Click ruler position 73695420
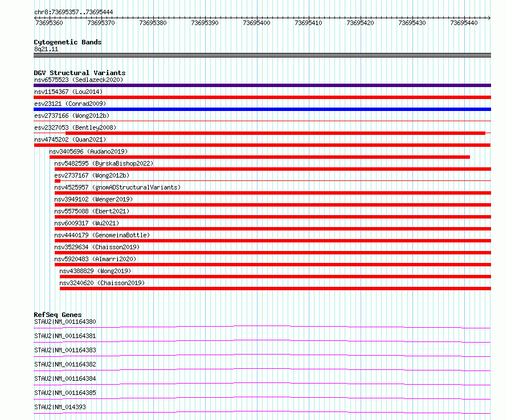The height and width of the screenshot is (420, 507). 360,23
